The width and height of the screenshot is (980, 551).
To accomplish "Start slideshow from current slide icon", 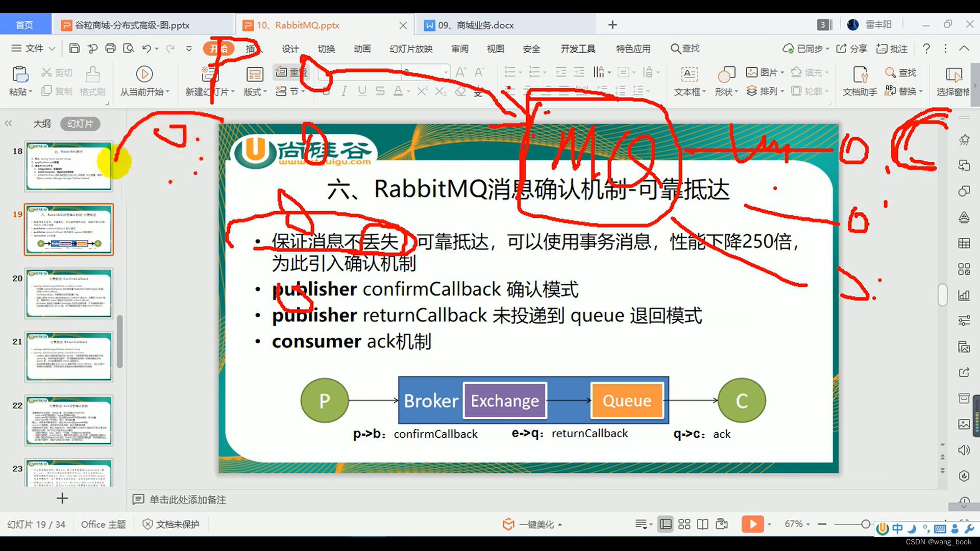I will (144, 74).
